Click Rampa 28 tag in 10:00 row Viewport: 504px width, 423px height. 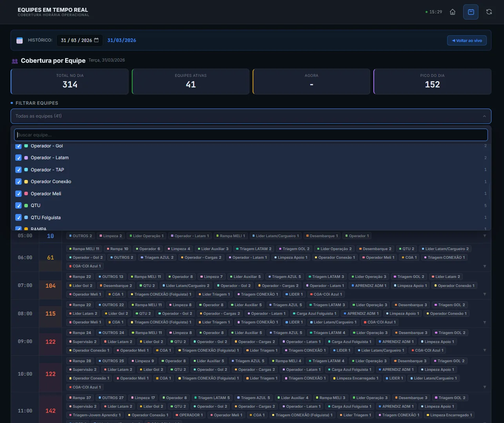coord(80,361)
